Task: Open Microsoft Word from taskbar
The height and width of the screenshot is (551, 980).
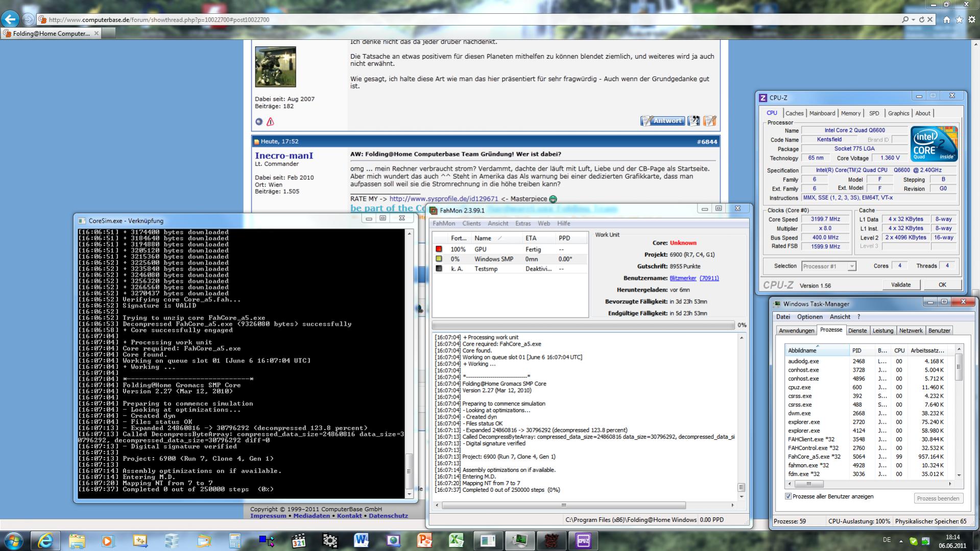Action: tap(361, 541)
